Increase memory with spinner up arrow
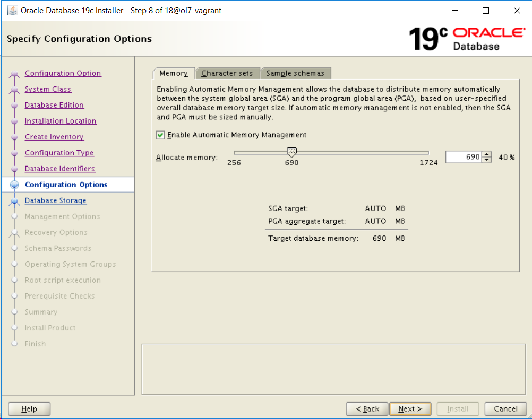Screen dimensions: 532x419 [486, 154]
